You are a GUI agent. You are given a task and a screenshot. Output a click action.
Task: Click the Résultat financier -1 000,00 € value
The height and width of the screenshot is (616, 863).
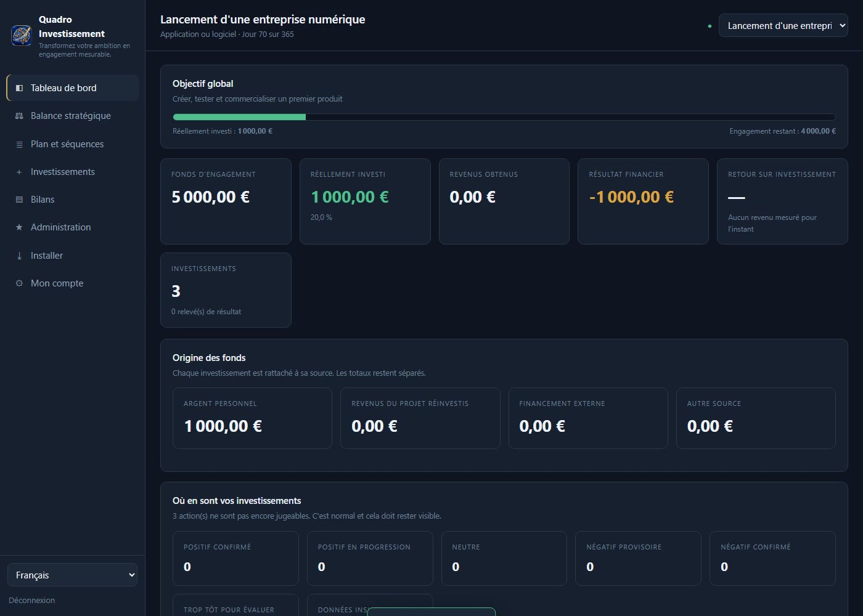click(x=631, y=197)
